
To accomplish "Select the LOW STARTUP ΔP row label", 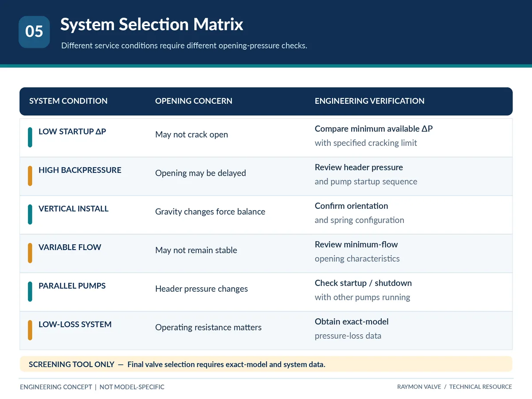I will 72,132.
